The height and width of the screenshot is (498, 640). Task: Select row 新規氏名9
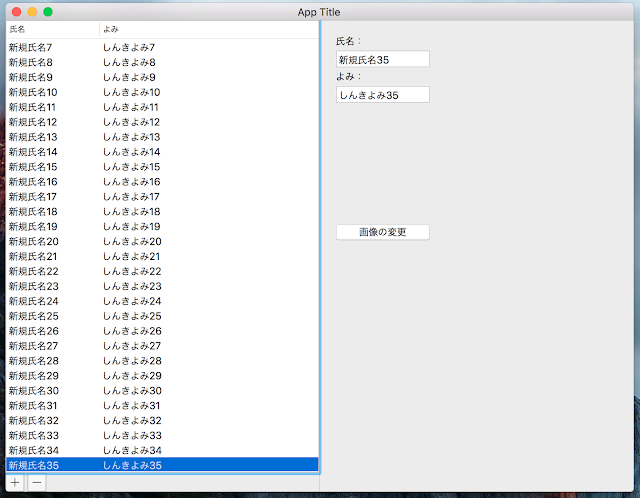(x=162, y=77)
